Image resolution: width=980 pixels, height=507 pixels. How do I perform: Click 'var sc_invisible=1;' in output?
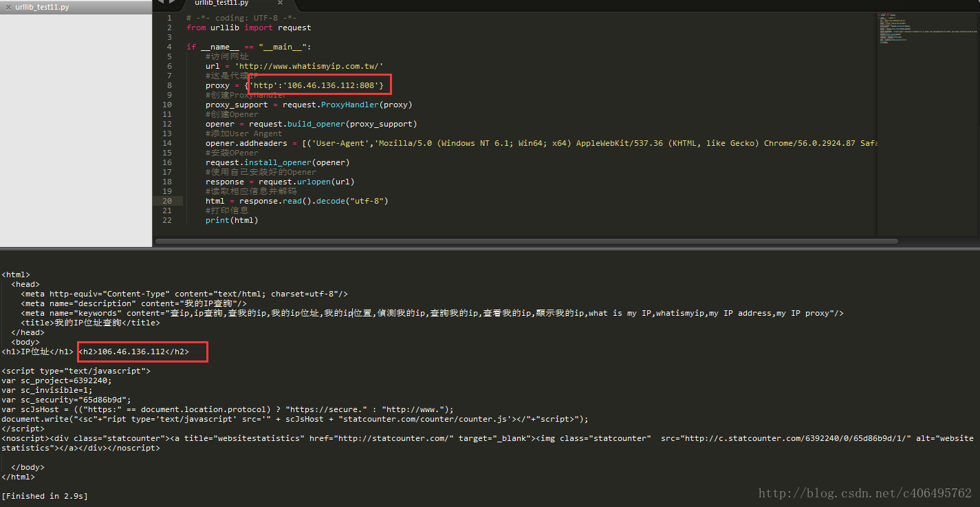pyautogui.click(x=47, y=390)
